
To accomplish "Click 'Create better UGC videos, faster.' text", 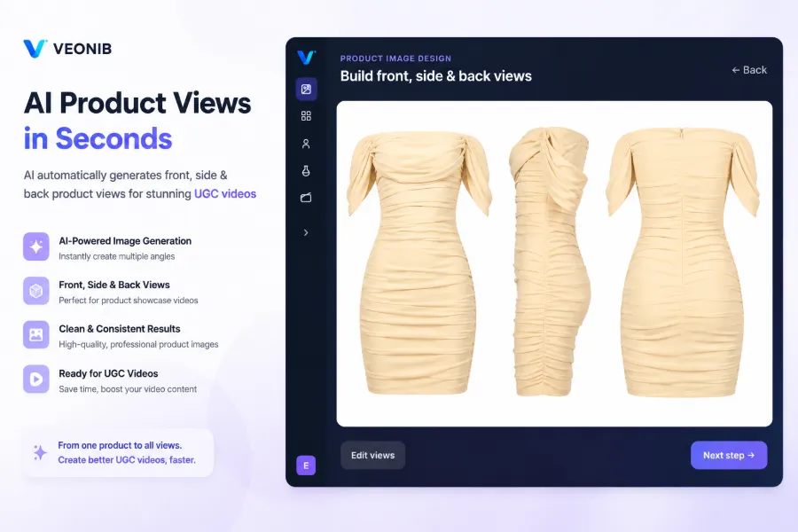I will point(127,459).
